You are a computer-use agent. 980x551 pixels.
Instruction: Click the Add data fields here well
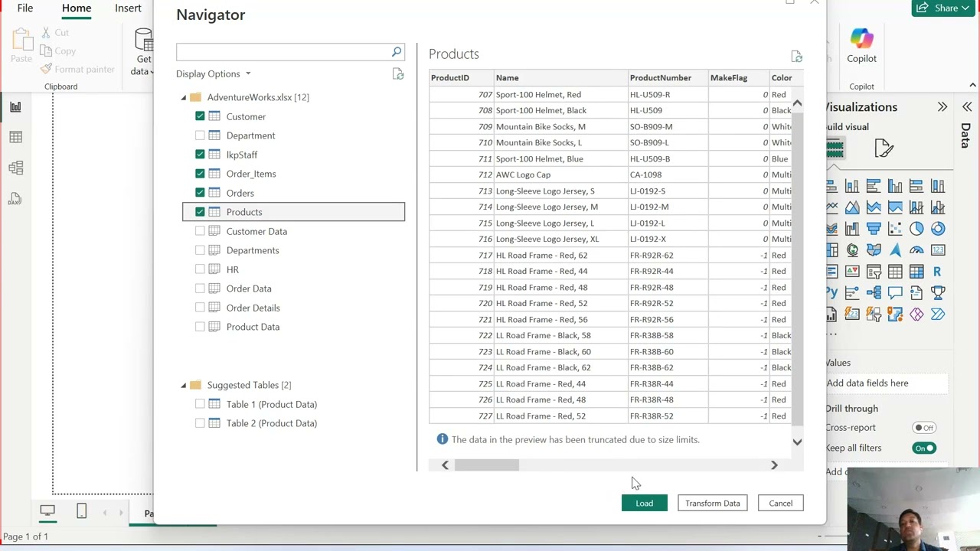(x=887, y=383)
